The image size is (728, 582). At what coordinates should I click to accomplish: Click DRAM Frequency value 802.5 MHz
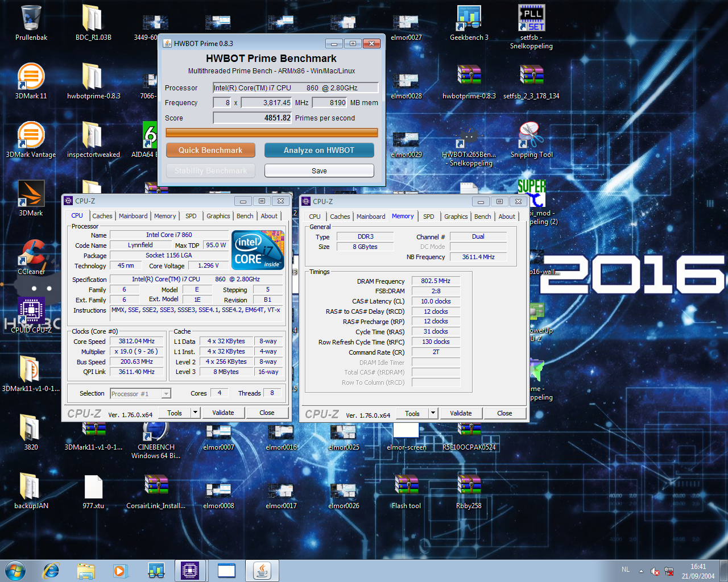(436, 281)
